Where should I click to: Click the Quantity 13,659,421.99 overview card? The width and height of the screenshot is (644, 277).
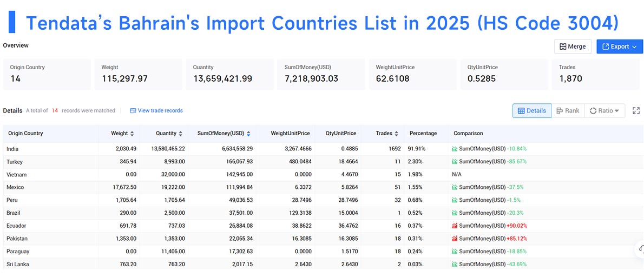229,74
